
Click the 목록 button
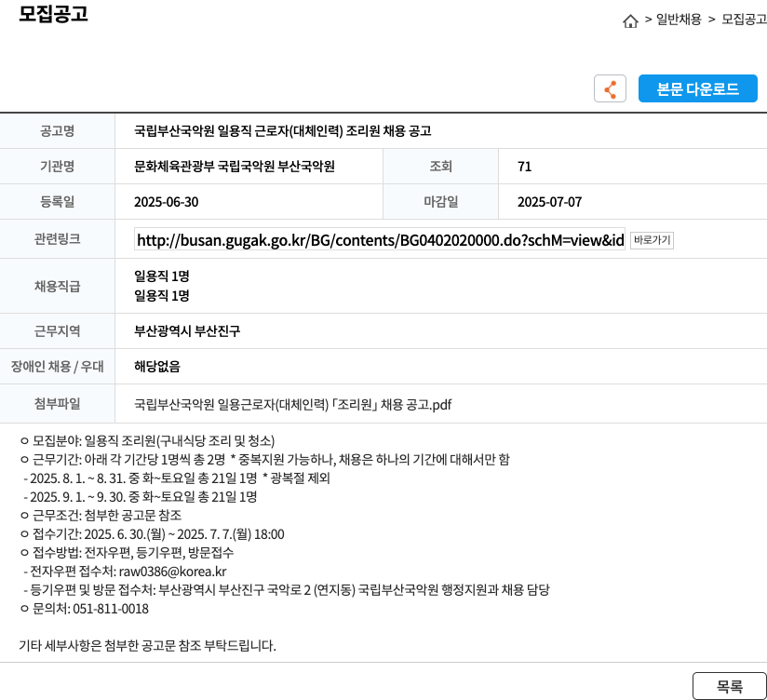tap(730, 686)
